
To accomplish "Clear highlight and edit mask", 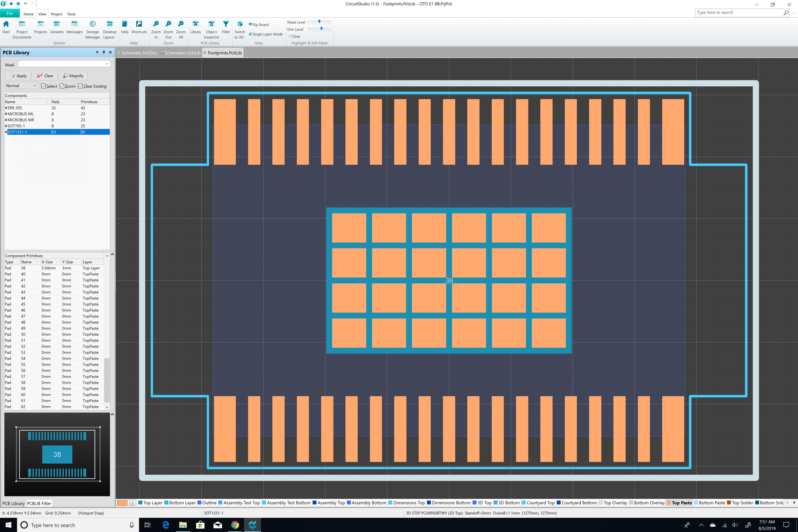I will 294,36.
